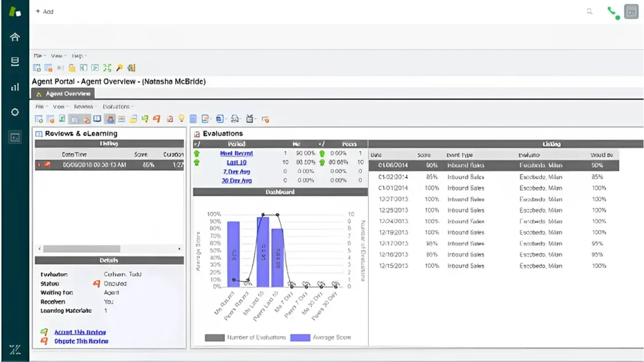Screen dimensions: 644x362
Task: Click the Dispute This Review link
Action: [81, 341]
